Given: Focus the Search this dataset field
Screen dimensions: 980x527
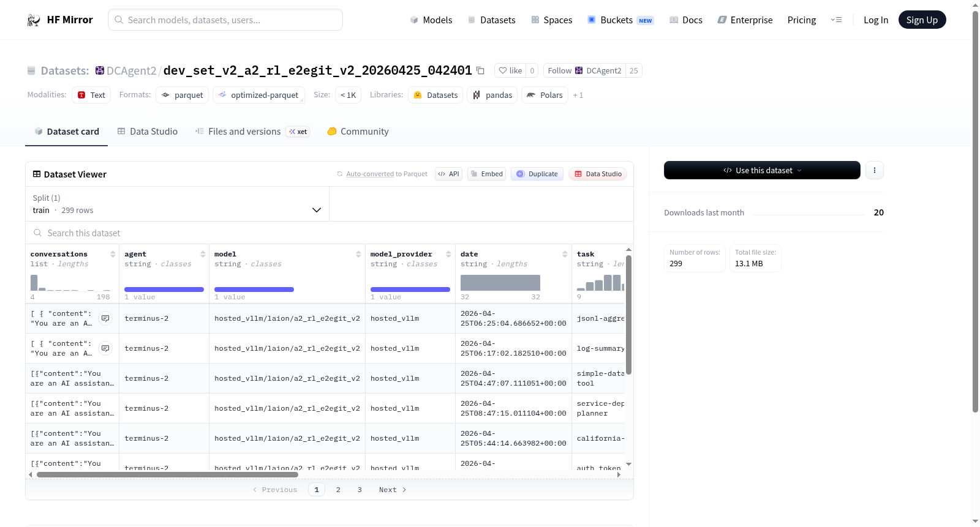Looking at the screenshot, I should [330, 233].
